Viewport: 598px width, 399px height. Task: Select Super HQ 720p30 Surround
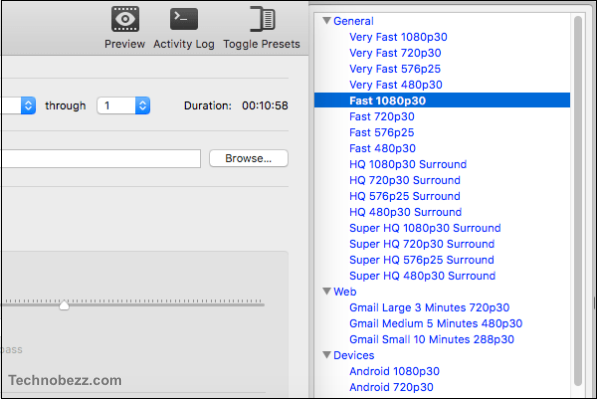(422, 244)
